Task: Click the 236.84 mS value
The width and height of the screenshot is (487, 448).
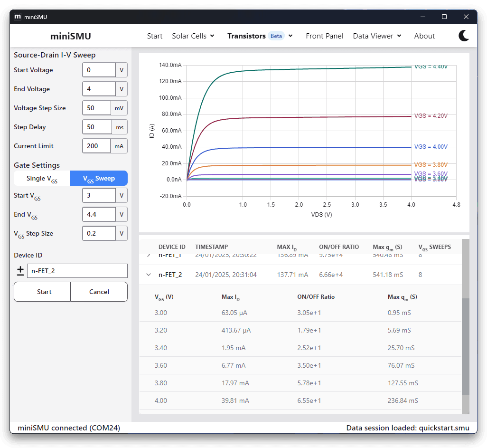Action: click(x=403, y=400)
